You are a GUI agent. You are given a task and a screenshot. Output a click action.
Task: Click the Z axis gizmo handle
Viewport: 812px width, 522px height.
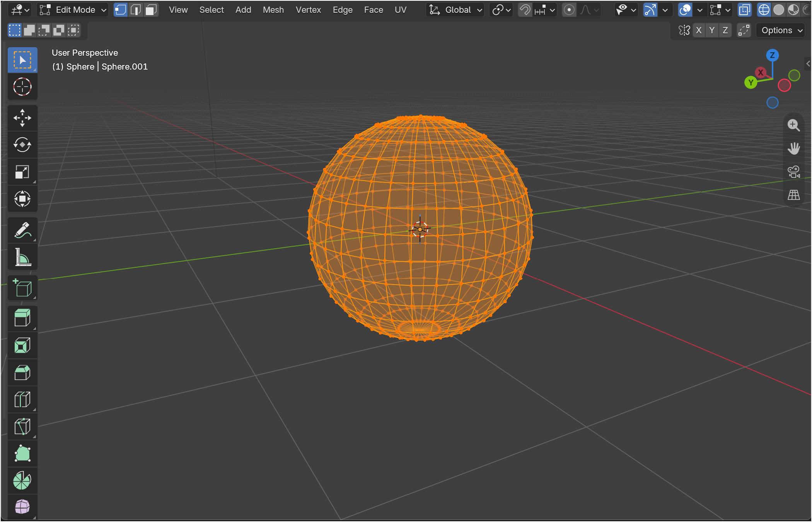pos(773,55)
